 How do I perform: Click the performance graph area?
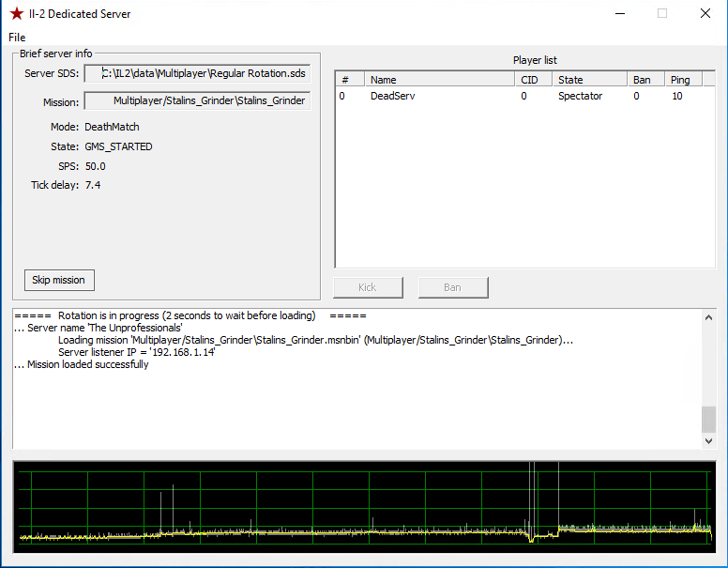tap(365, 508)
